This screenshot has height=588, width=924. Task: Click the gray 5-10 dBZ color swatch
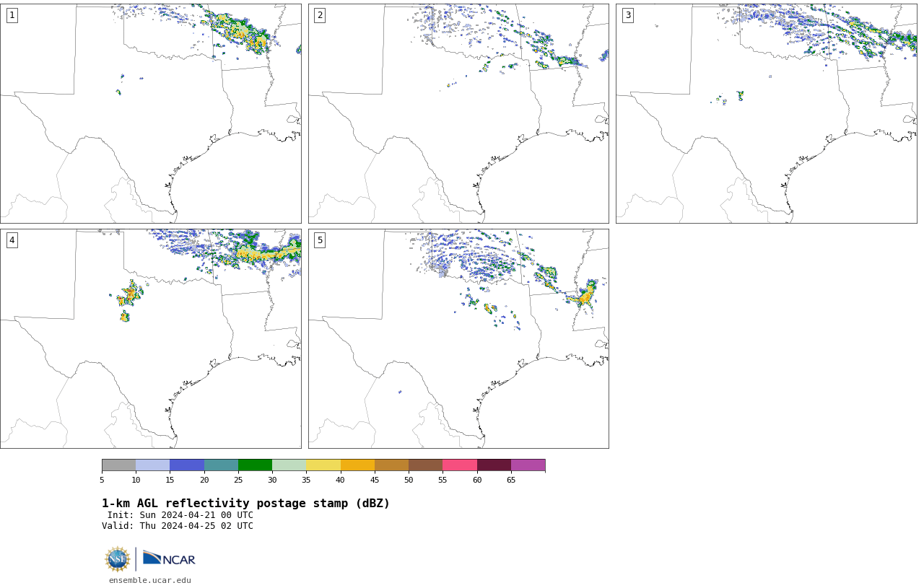118,465
